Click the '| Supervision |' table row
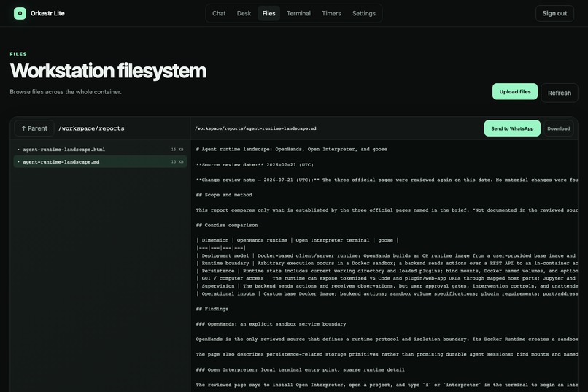The image size is (588, 392). [387, 286]
